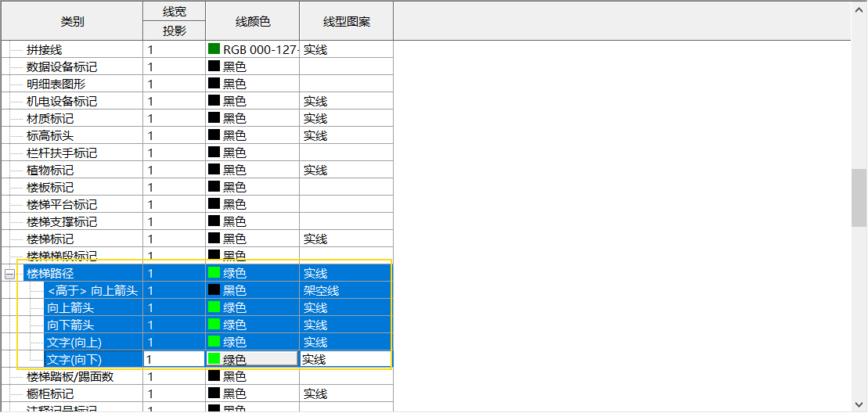The image size is (868, 413).
Task: Click the 投影 sub-header
Action: (x=174, y=31)
